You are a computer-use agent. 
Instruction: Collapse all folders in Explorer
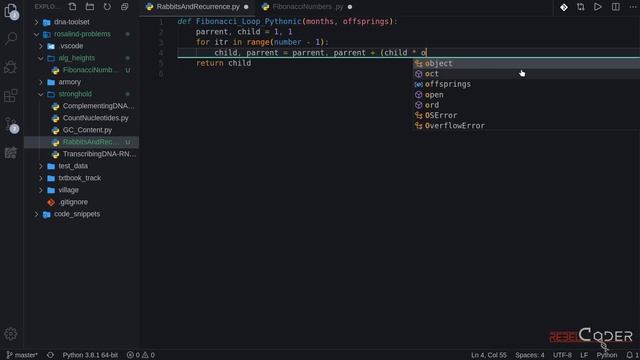tap(124, 7)
